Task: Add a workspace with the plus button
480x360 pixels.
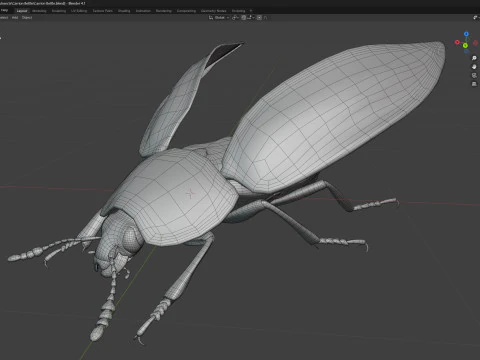Action: 251,11
